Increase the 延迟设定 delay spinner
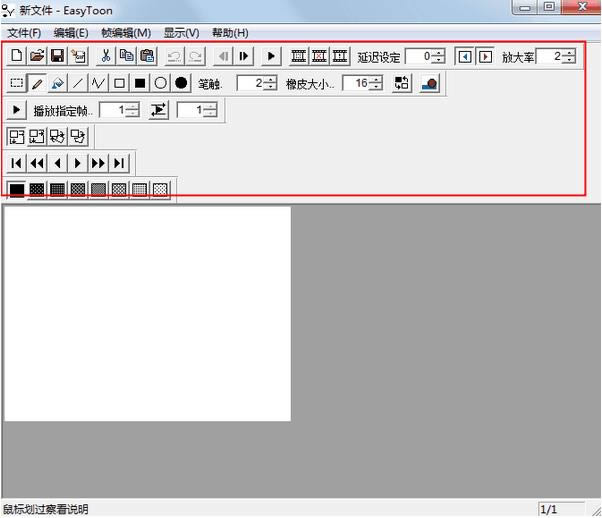 pyautogui.click(x=438, y=53)
